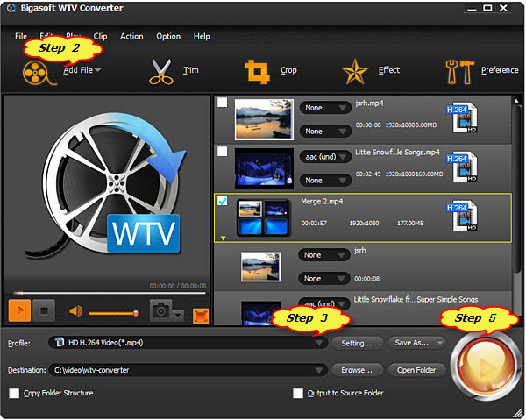Click the playback seek bar
The width and height of the screenshot is (526, 420).
[x=109, y=293]
